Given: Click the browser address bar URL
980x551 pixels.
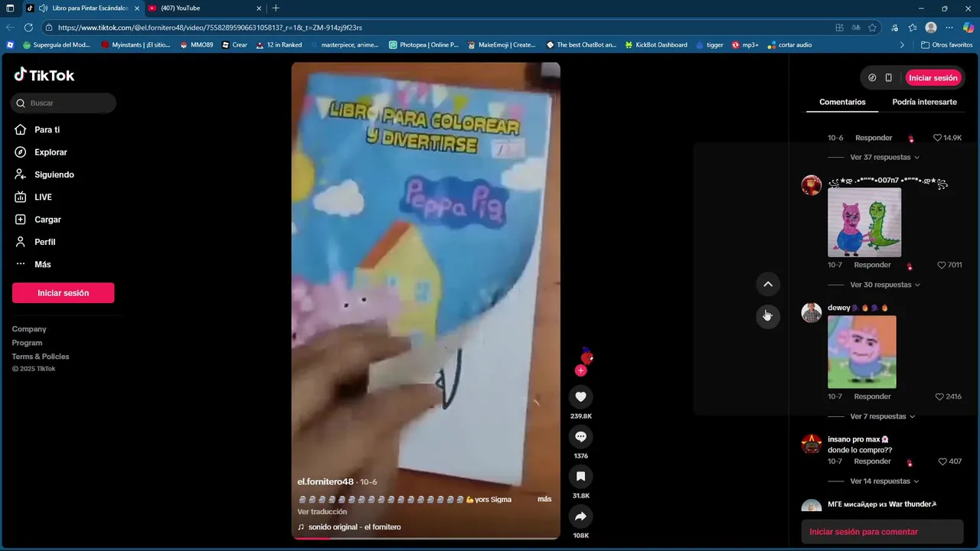Looking at the screenshot, I should coord(210,28).
